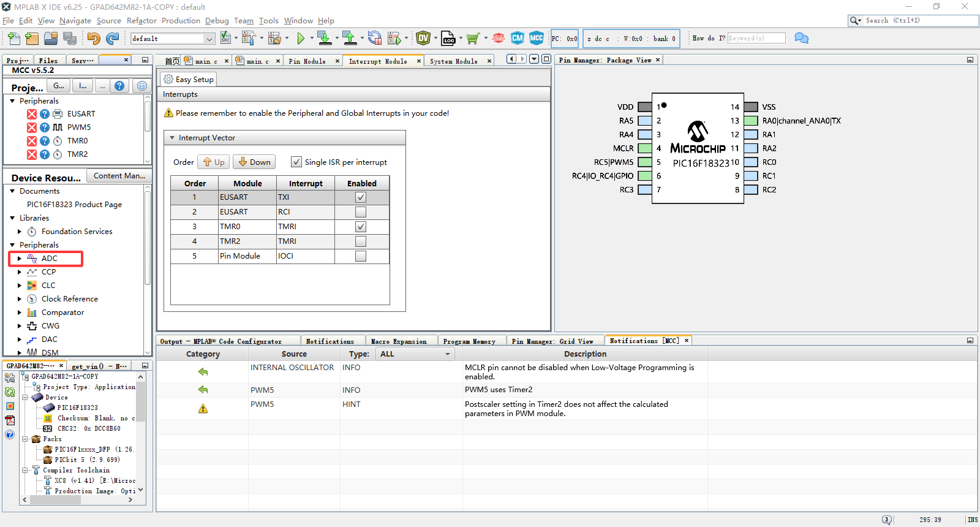Image resolution: width=980 pixels, height=527 pixels.
Task: Click the red X beside EUSART
Action: pos(32,114)
